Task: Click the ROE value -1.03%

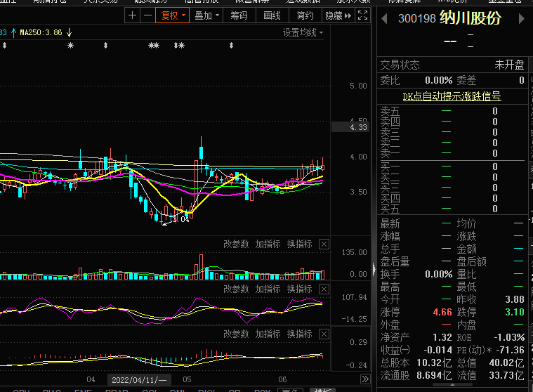Action: pyautogui.click(x=509, y=337)
